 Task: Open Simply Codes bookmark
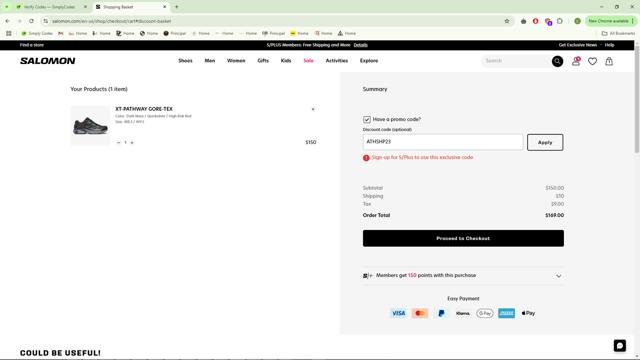[x=37, y=33]
